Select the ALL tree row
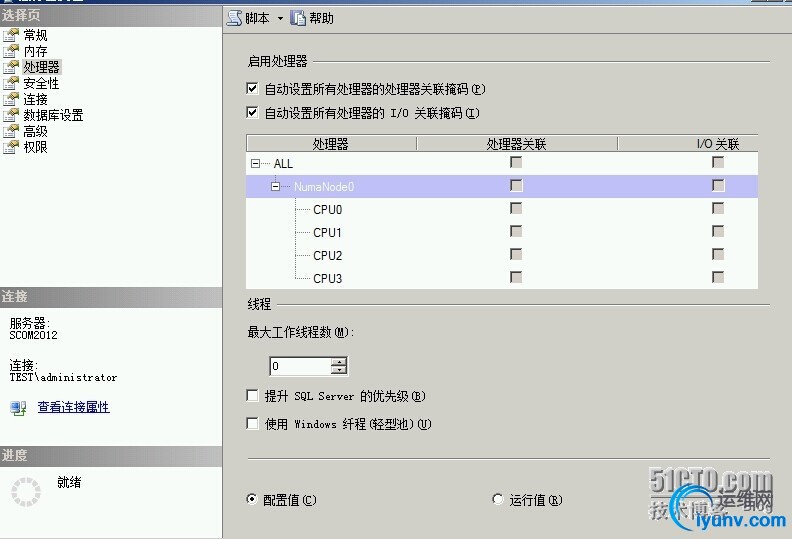 (x=502, y=164)
